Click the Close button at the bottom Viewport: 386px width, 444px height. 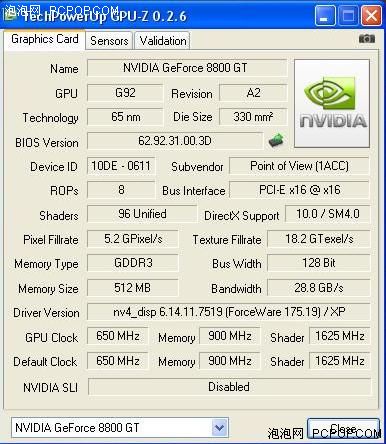(343, 429)
